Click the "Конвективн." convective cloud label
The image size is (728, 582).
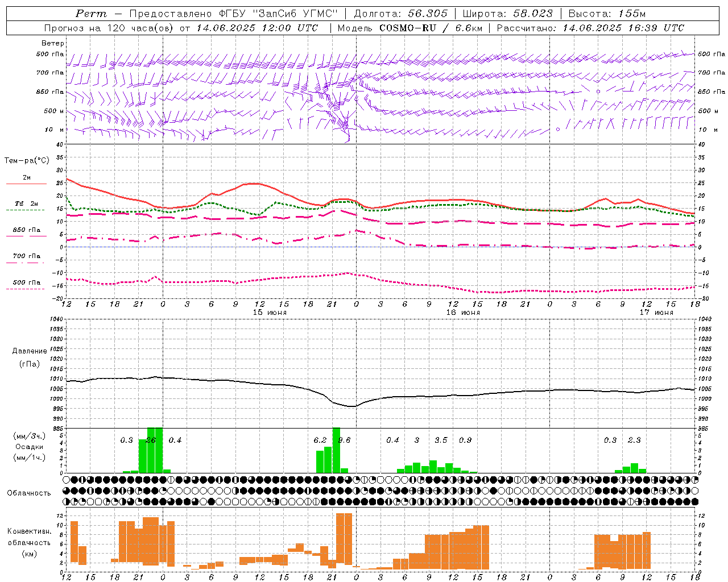click(x=30, y=532)
